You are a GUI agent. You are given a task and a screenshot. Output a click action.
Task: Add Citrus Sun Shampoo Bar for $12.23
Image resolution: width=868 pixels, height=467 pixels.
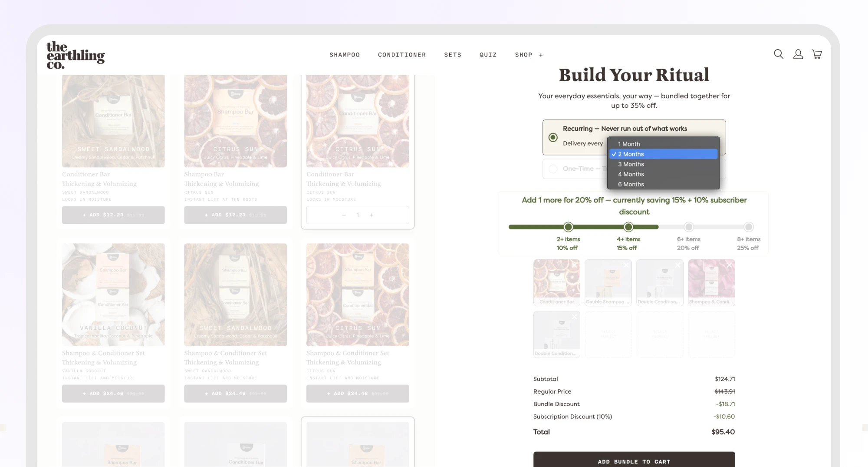(235, 215)
